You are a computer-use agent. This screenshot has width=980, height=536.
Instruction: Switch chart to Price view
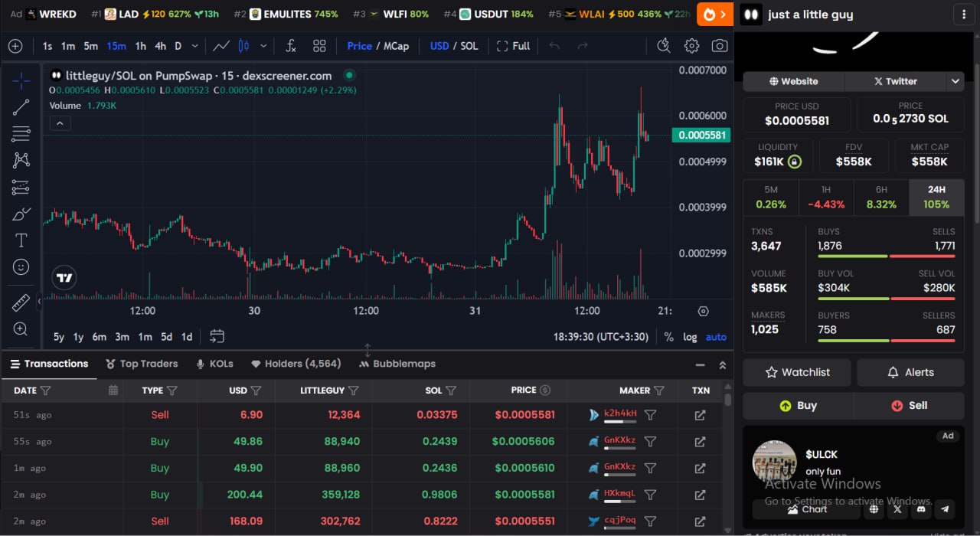click(x=359, y=46)
